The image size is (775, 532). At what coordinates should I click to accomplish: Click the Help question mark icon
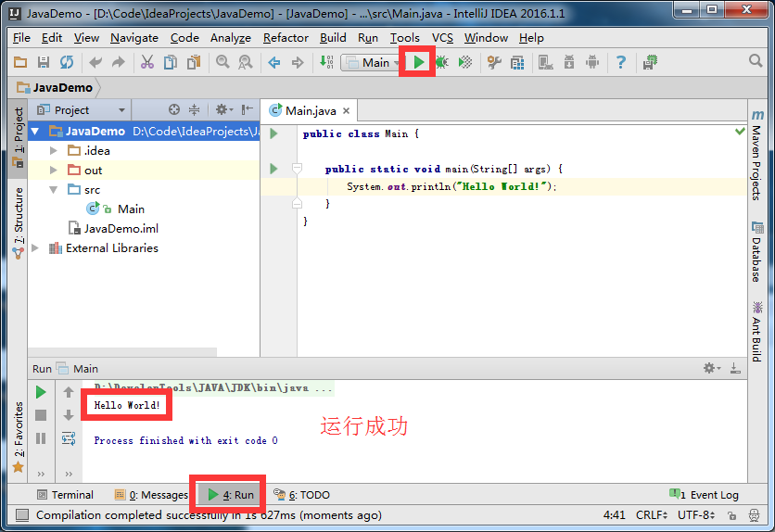point(621,62)
